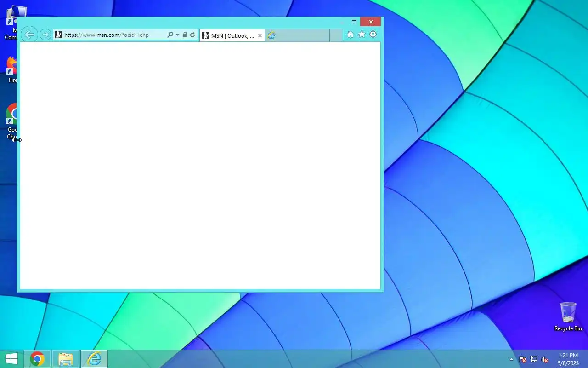Open the Windows Start button
This screenshot has width=588, height=368.
11,359
